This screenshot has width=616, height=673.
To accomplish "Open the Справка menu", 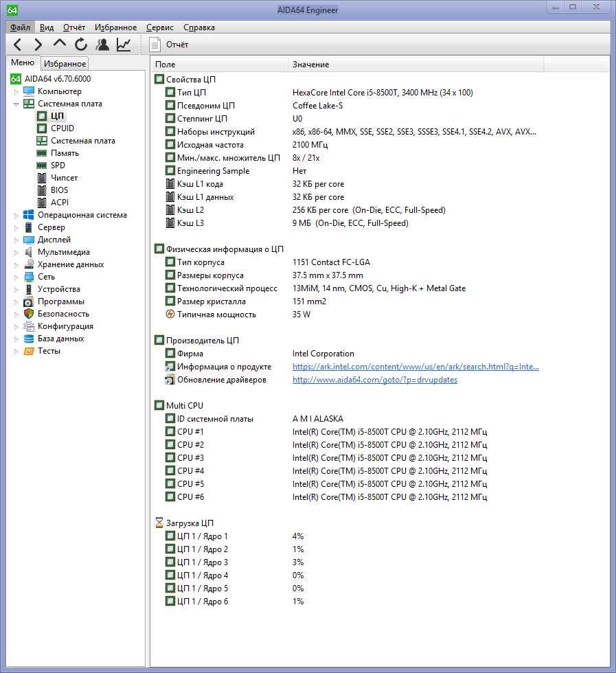I will coord(198,27).
